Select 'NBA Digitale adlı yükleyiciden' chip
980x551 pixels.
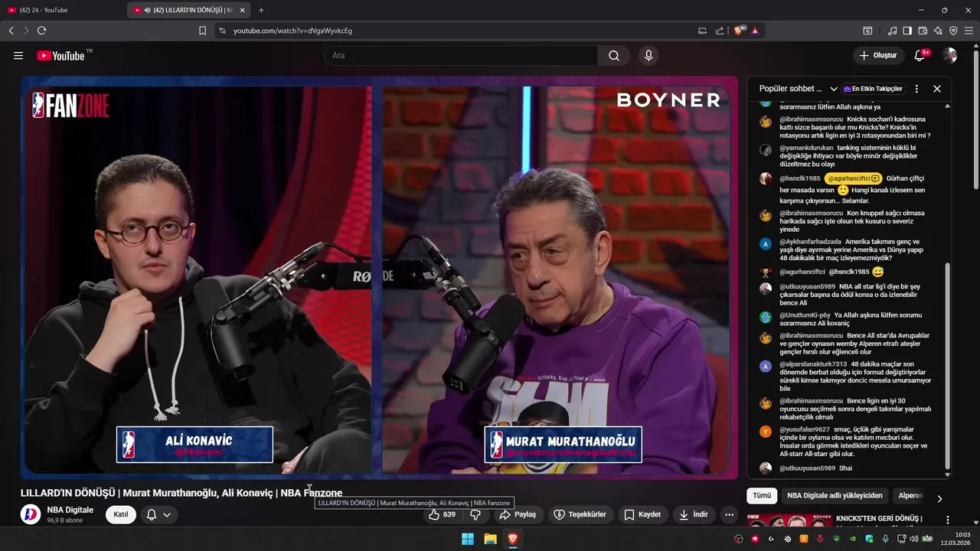835,496
